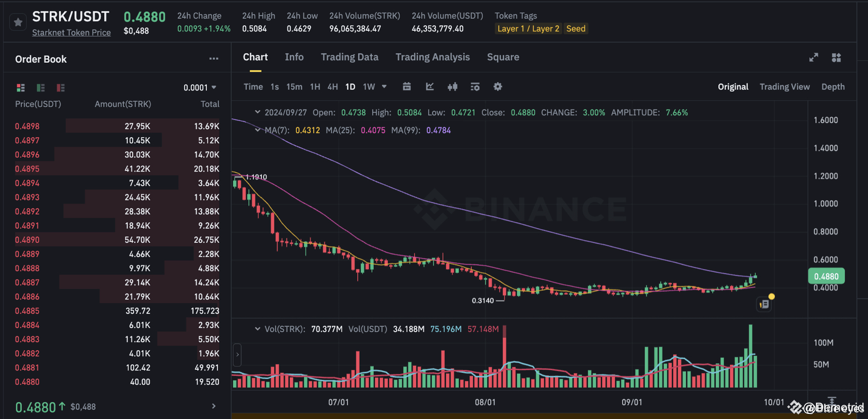The image size is (868, 419).
Task: Open the timeframe dropdown next to 1W
Action: tap(384, 87)
